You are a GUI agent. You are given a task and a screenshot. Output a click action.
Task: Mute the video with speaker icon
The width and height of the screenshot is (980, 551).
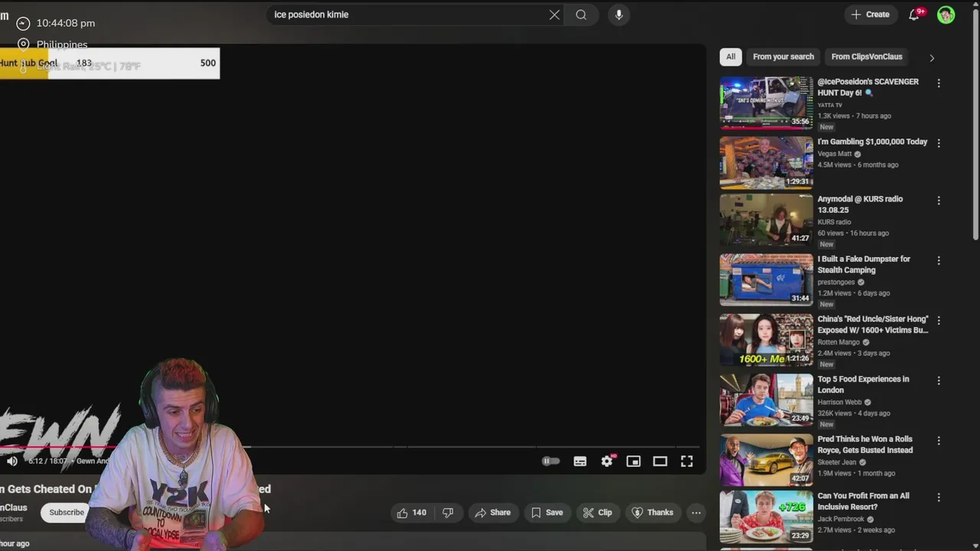pyautogui.click(x=12, y=461)
